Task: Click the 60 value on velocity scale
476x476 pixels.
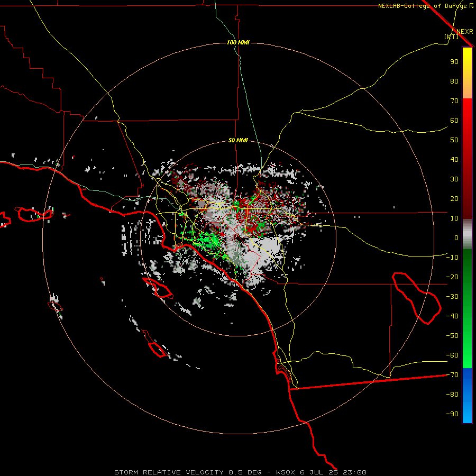Action: (x=454, y=121)
